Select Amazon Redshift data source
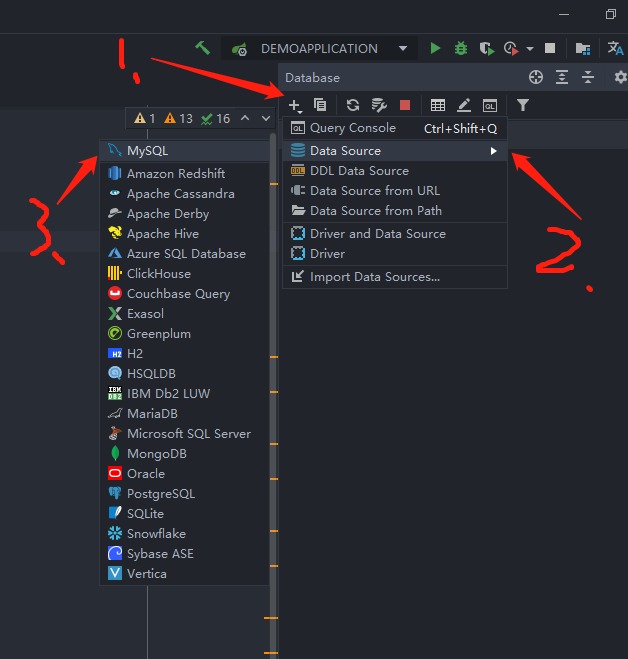The image size is (628, 659). tap(185, 174)
